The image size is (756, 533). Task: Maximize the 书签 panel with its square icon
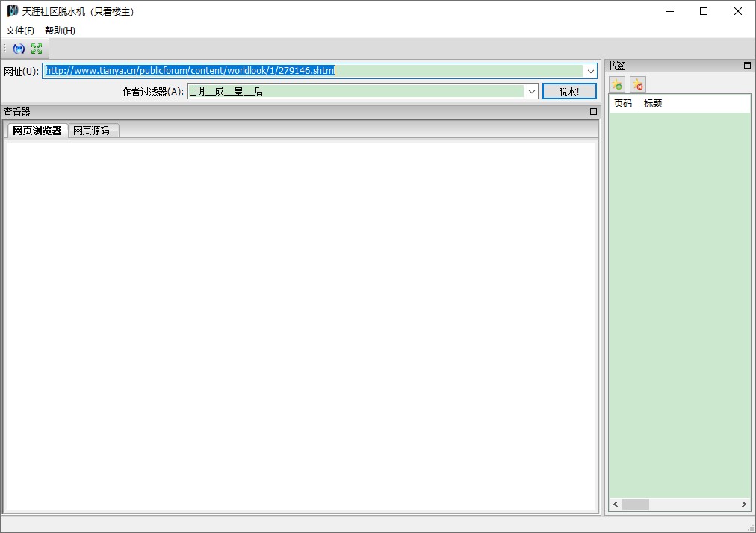747,66
